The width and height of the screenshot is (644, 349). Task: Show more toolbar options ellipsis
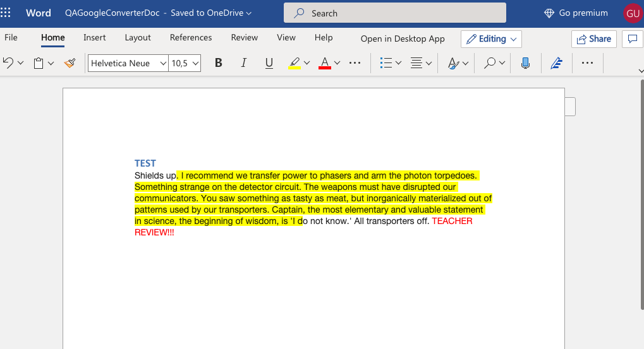click(x=587, y=62)
